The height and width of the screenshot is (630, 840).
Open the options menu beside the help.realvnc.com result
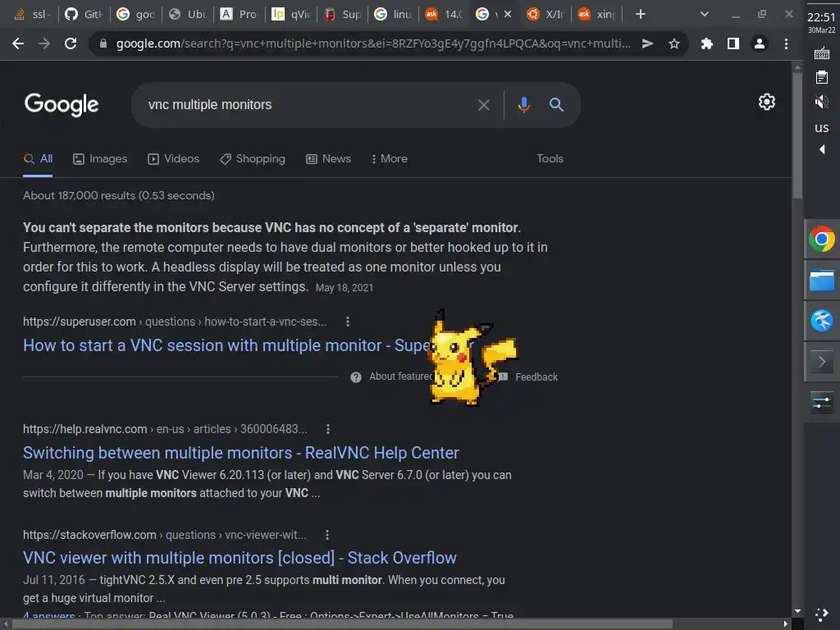tap(328, 429)
